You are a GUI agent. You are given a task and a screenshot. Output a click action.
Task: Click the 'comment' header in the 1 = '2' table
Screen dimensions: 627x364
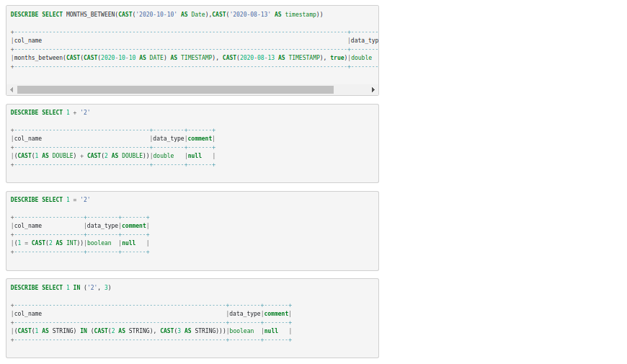tap(134, 226)
